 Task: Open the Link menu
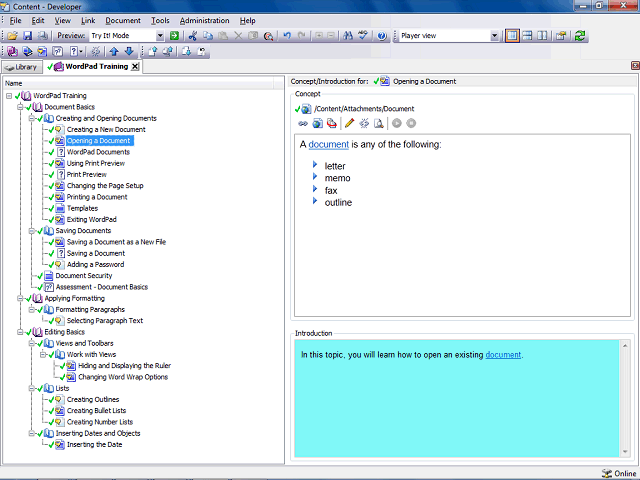click(88, 20)
